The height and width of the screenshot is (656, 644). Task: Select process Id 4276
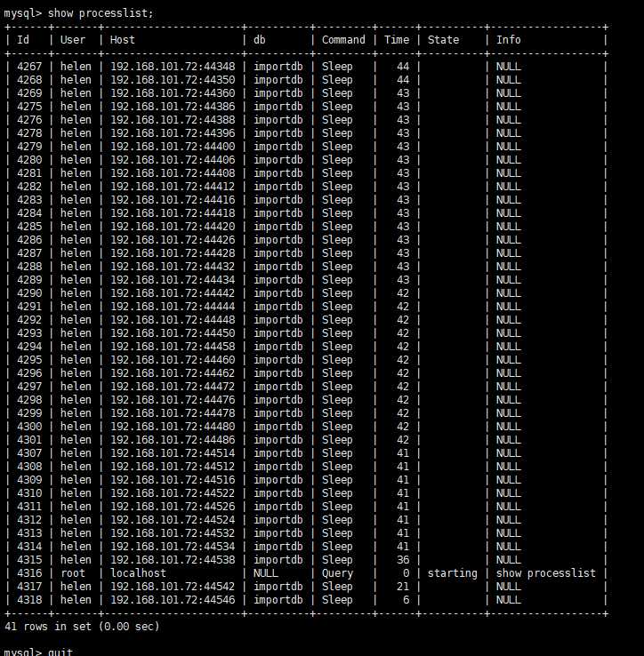point(29,120)
